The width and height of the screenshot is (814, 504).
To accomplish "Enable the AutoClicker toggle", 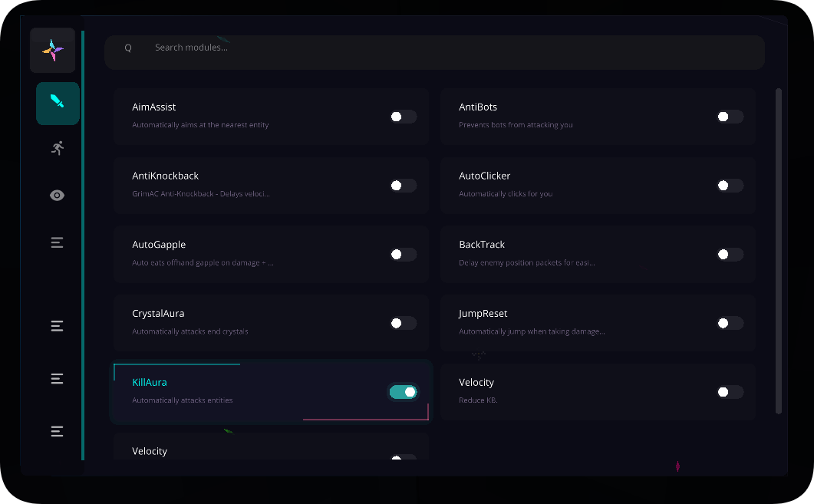I will point(730,186).
